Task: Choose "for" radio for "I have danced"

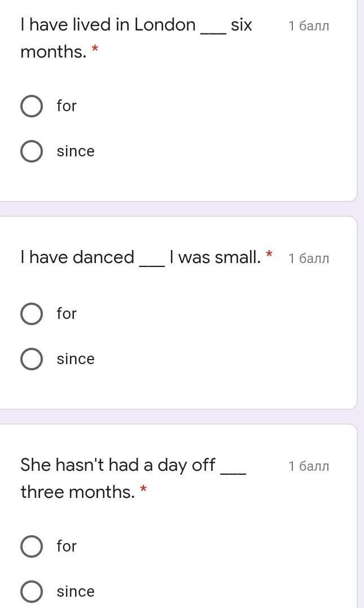Action: point(32,314)
